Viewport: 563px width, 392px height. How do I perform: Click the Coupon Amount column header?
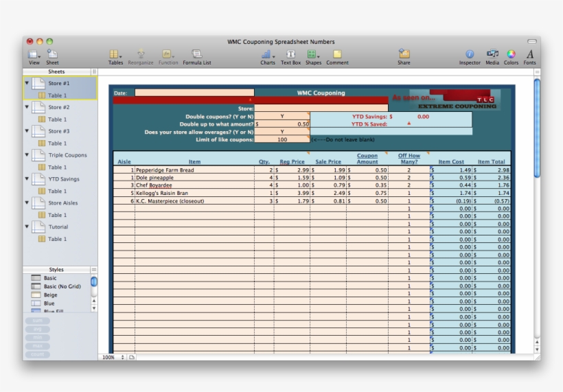pos(367,159)
